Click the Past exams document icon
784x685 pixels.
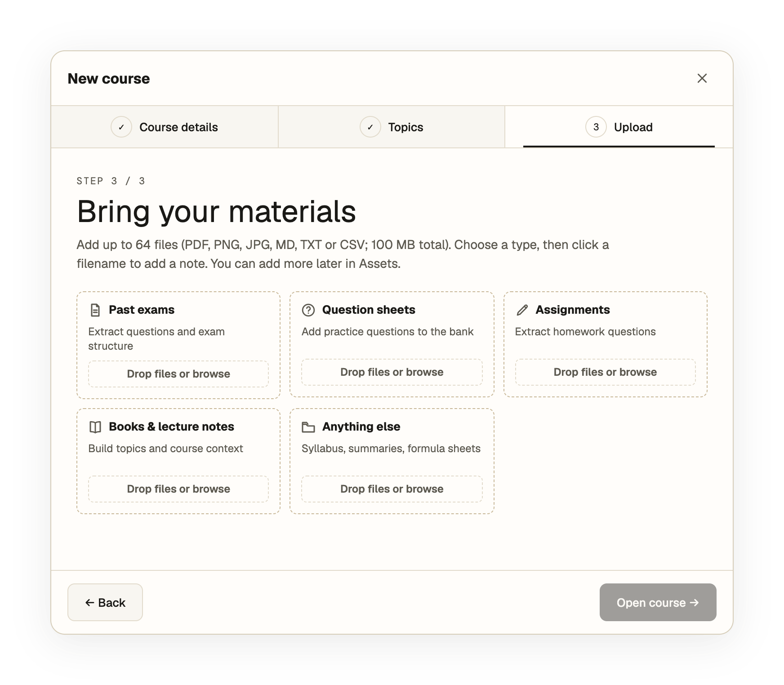(95, 310)
